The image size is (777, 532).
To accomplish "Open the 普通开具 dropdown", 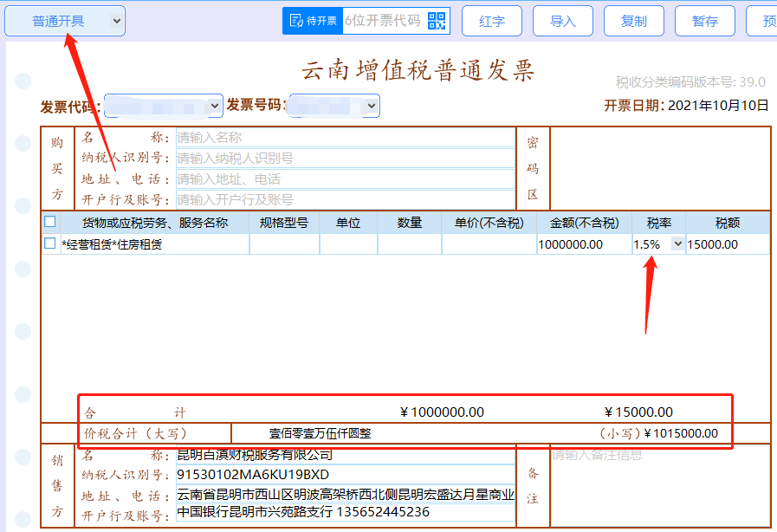I will (x=65, y=21).
